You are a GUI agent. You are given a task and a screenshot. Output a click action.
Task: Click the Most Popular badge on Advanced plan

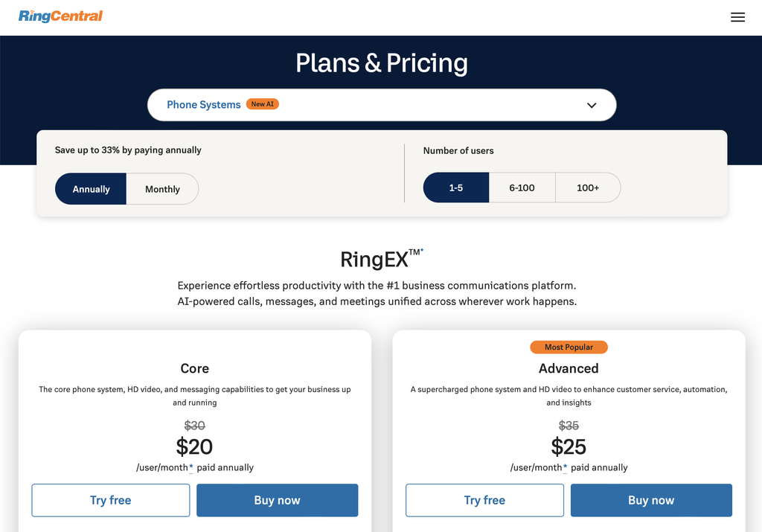(569, 347)
